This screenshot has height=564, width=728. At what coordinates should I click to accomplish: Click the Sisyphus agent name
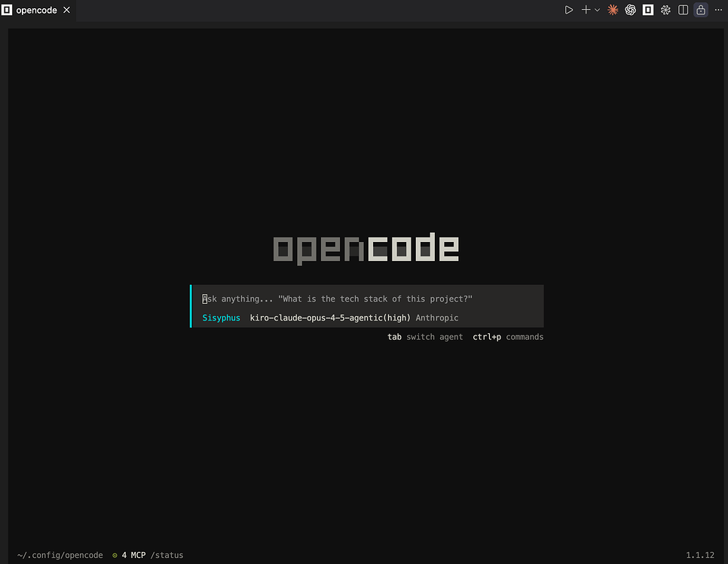[221, 317]
